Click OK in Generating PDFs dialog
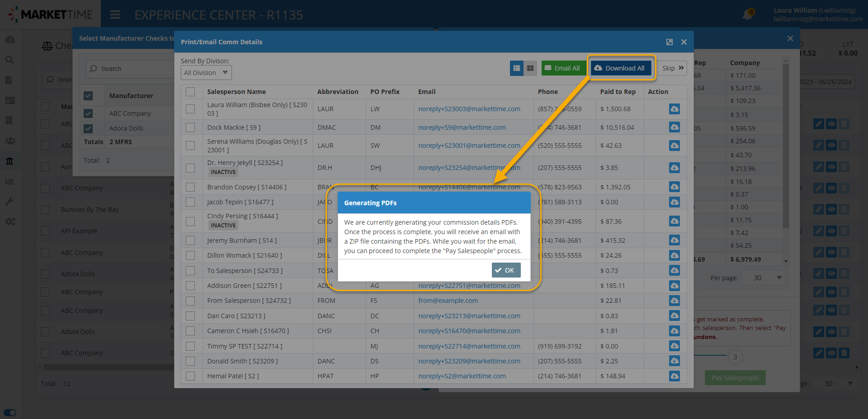Screen dimensions: 868x419 click(506, 270)
